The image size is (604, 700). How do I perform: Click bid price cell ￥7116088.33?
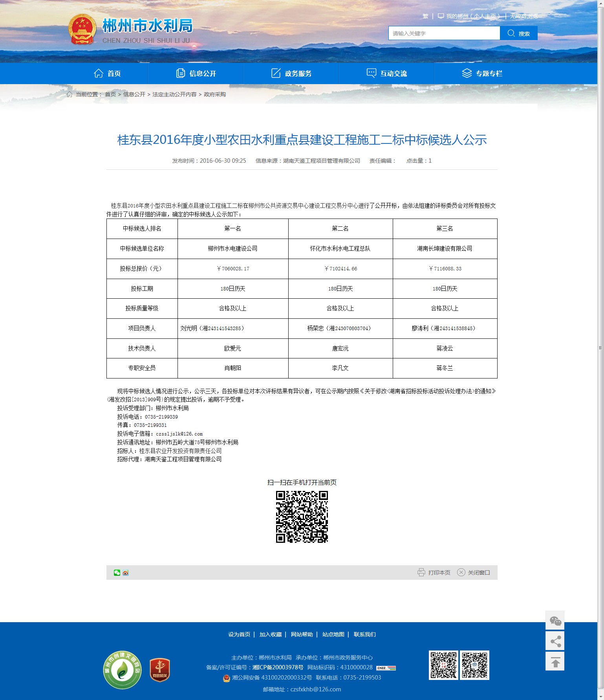coord(445,269)
